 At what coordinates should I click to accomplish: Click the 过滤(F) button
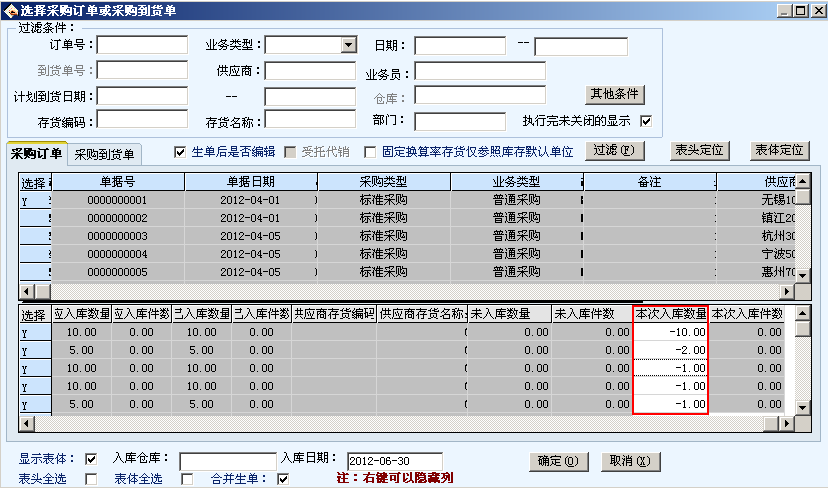click(x=615, y=150)
